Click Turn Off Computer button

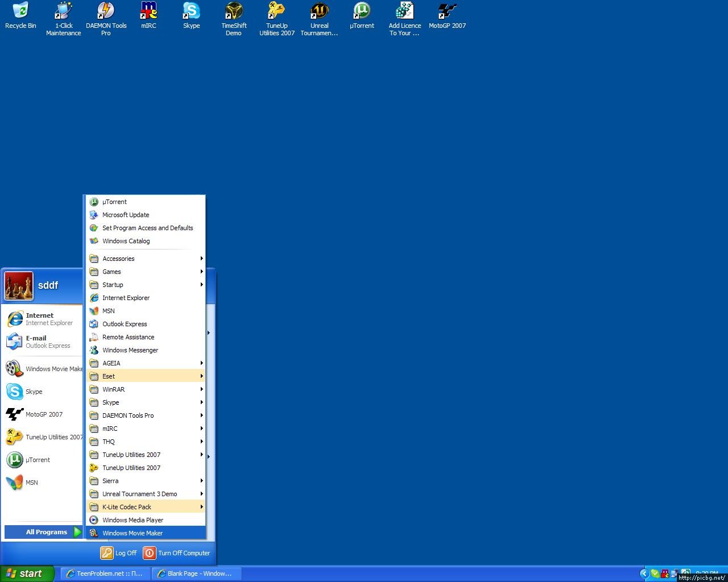pyautogui.click(x=177, y=553)
